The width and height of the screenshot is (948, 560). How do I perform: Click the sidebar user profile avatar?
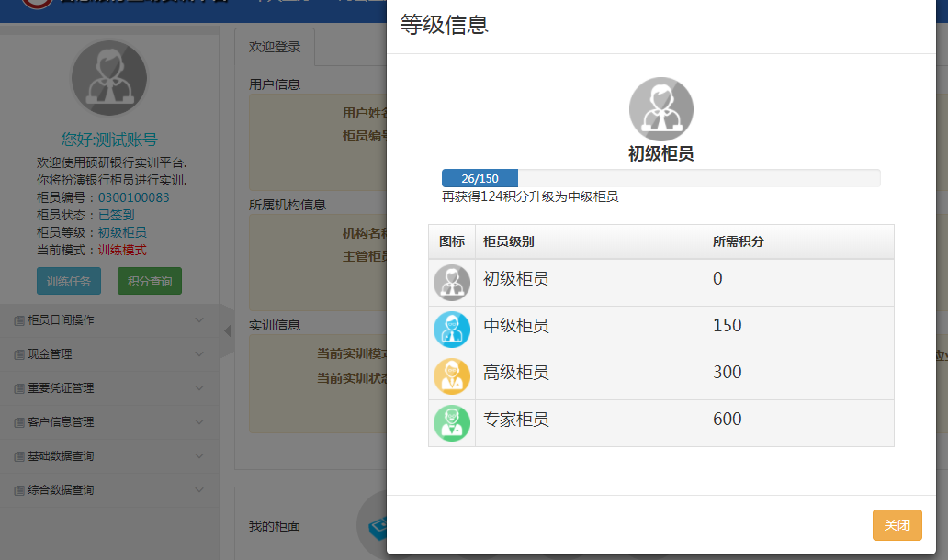[x=109, y=78]
